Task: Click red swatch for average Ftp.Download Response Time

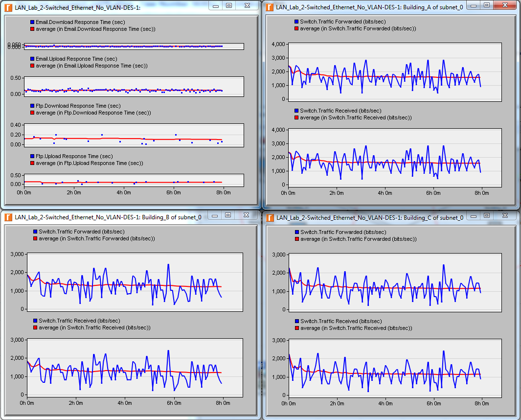Action: tap(32, 113)
